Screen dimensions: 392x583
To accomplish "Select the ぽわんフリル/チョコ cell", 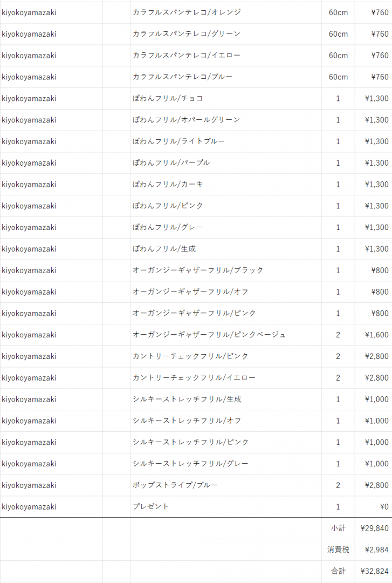I will pos(226,99).
